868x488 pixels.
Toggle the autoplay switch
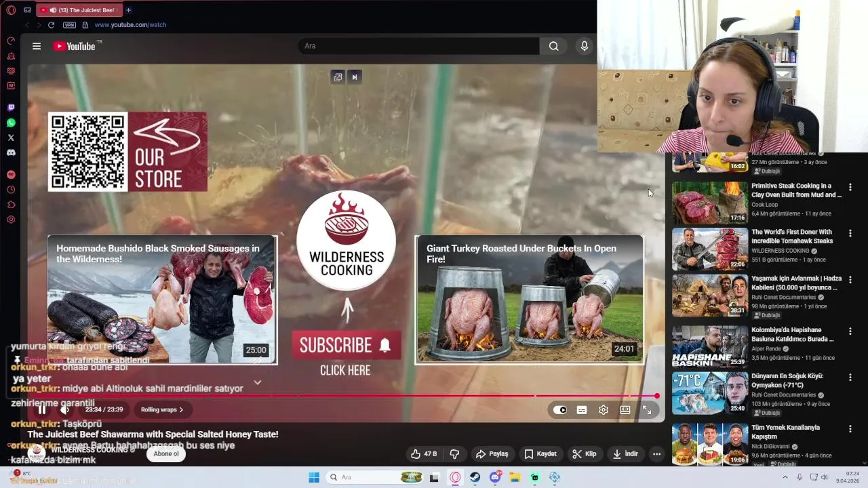click(x=560, y=410)
